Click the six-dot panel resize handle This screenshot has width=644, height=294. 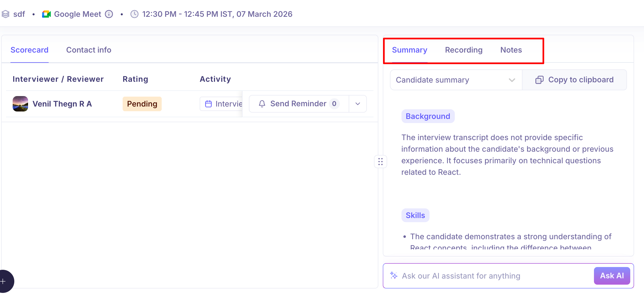click(x=380, y=162)
